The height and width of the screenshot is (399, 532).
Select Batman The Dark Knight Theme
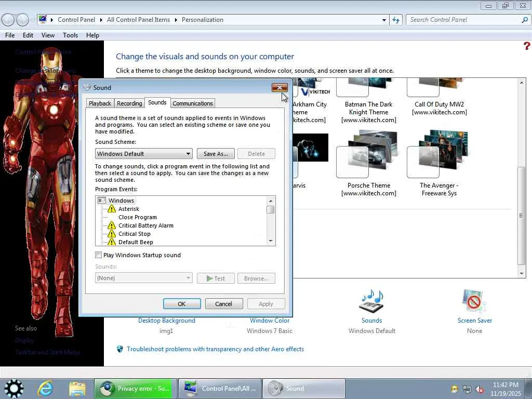pyautogui.click(x=368, y=112)
